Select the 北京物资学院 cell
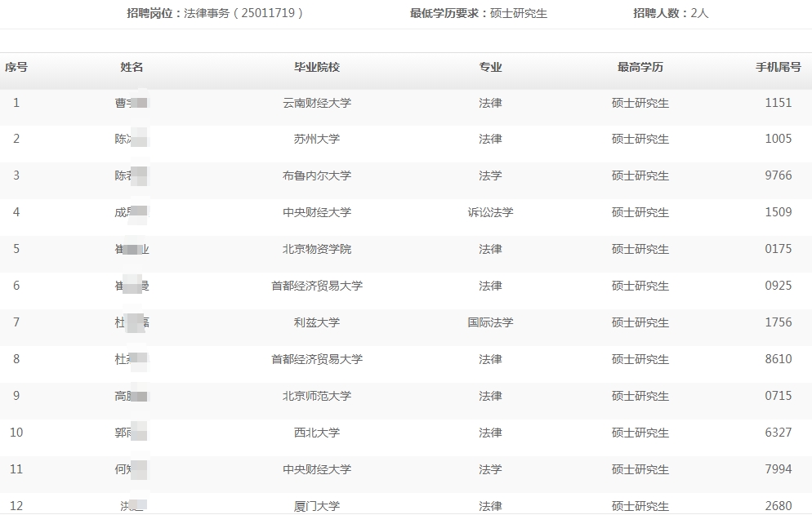 coord(317,249)
